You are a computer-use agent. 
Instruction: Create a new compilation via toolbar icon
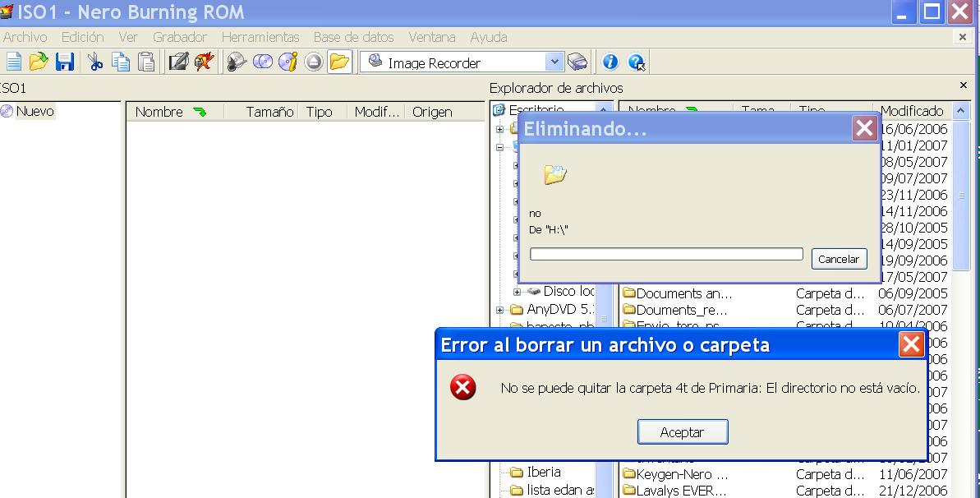13,62
